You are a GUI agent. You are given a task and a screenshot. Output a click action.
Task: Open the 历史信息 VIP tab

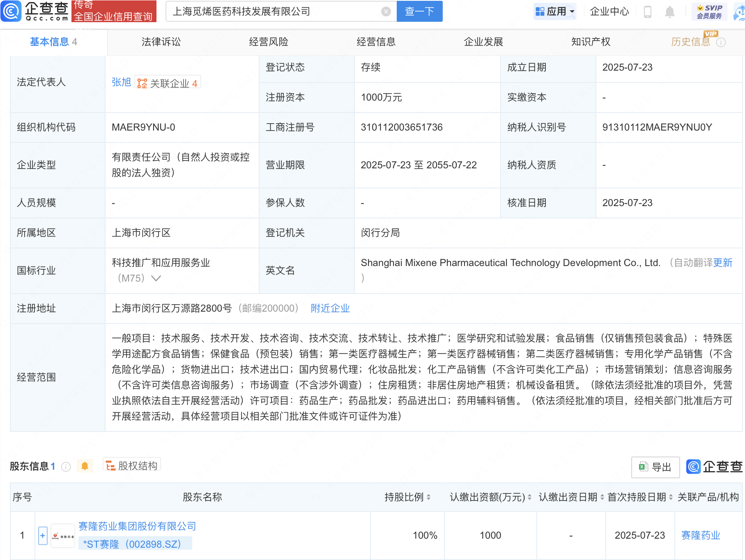[691, 42]
